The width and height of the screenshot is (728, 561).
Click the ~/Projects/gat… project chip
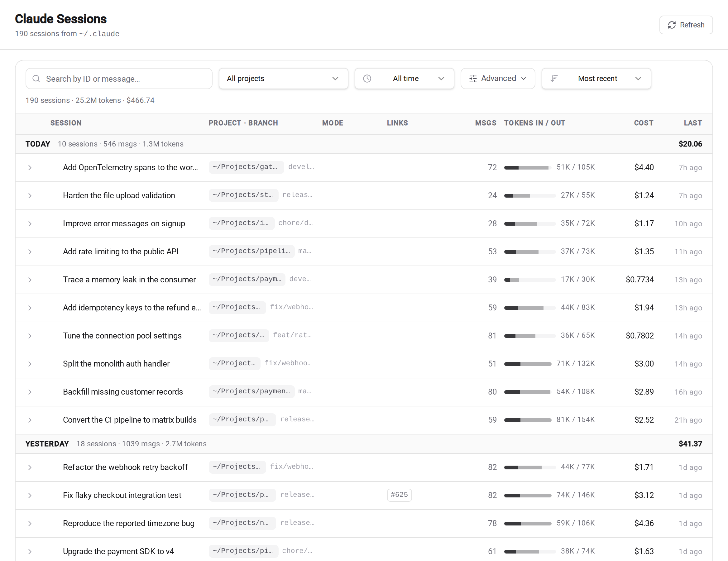(246, 167)
